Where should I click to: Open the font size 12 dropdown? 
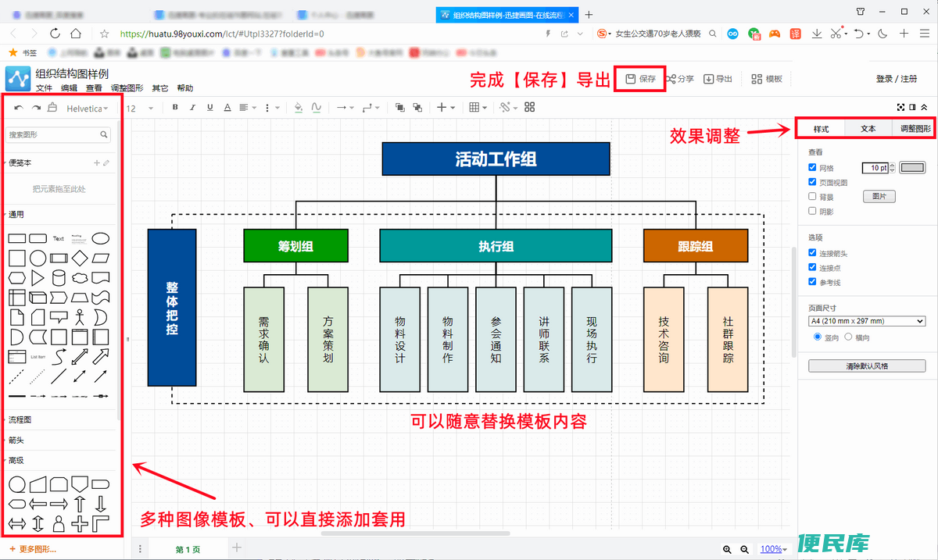[x=138, y=108]
